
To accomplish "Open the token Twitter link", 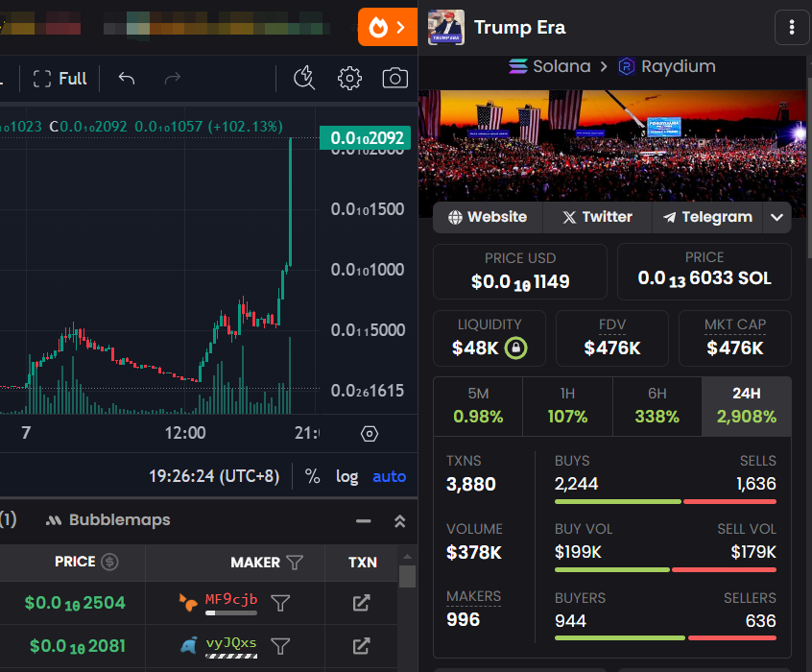I will point(597,217).
